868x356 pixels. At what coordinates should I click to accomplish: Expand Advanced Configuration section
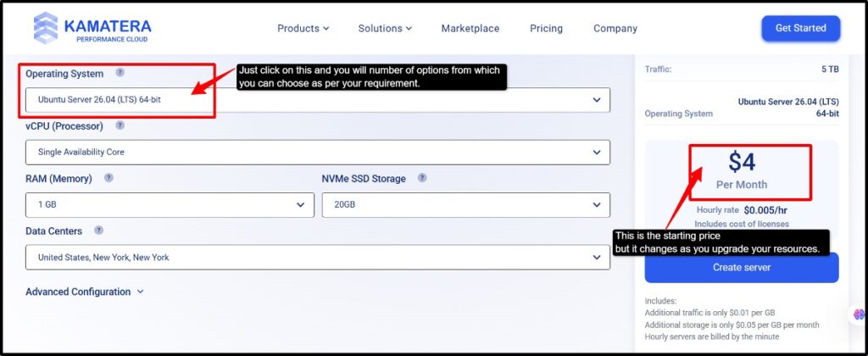pyautogui.click(x=85, y=292)
